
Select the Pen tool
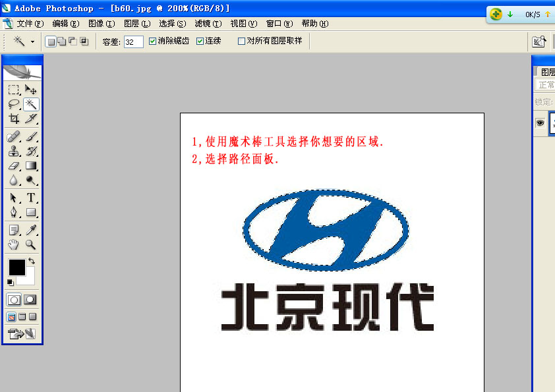(x=13, y=212)
